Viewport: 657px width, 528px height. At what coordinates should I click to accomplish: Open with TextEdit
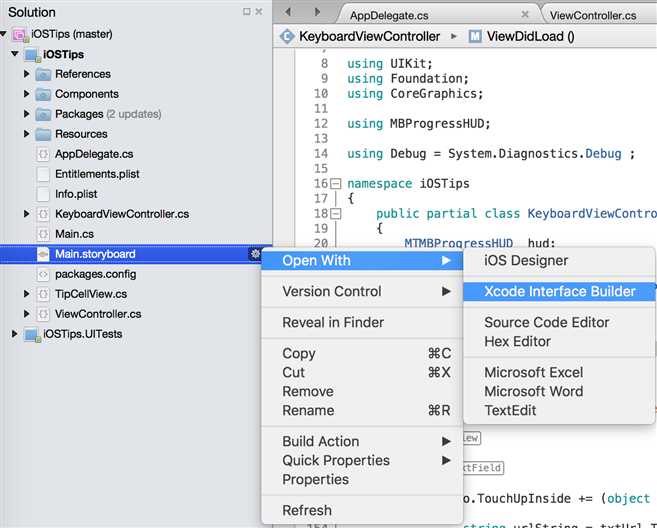pos(559,410)
